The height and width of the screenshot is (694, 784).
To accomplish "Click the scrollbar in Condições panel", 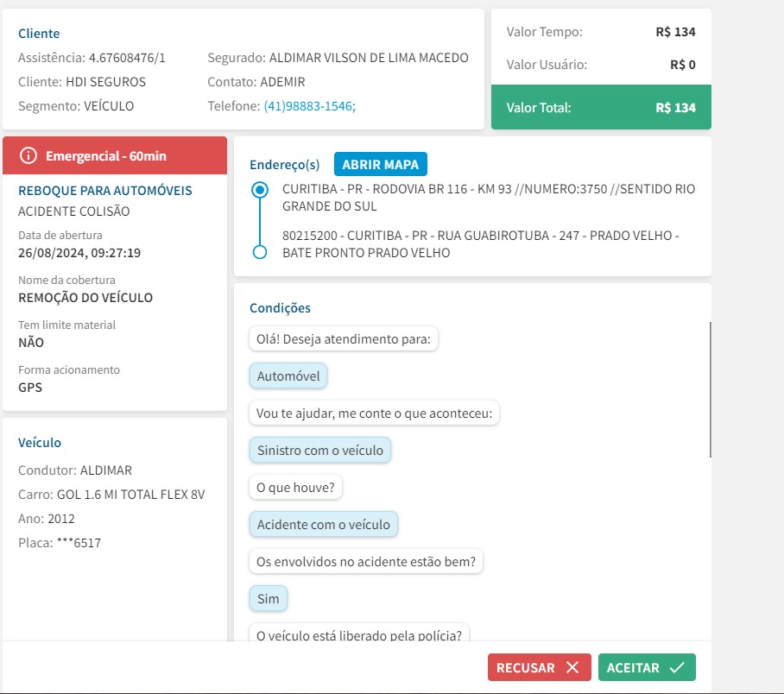I will click(710, 389).
